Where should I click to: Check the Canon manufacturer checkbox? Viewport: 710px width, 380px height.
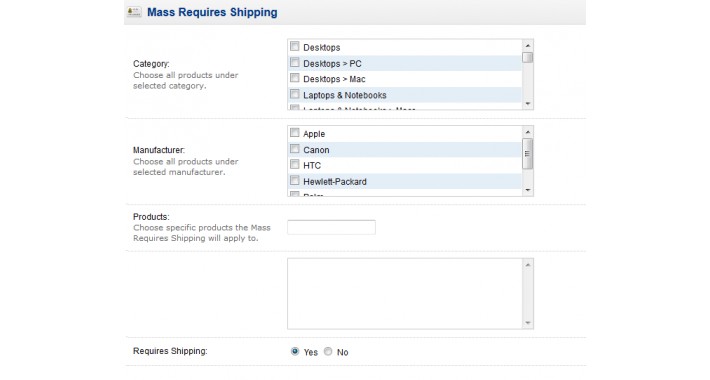(295, 149)
